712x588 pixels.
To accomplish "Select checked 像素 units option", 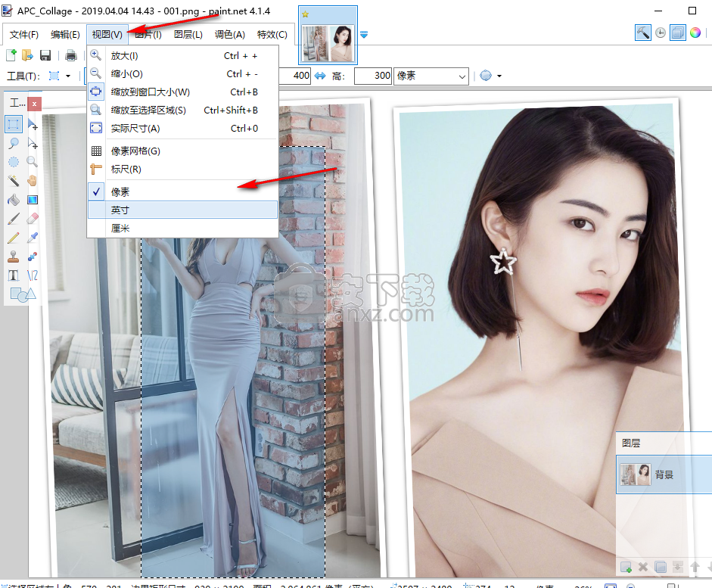I will click(x=182, y=191).
